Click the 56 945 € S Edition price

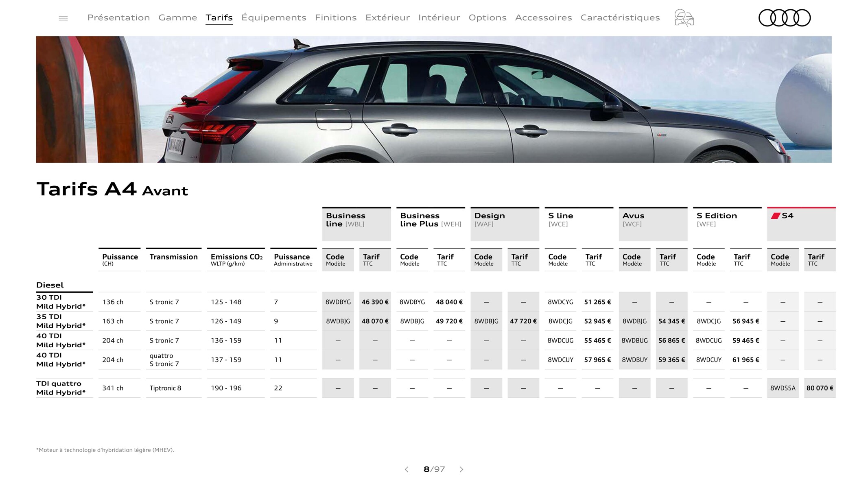(746, 321)
